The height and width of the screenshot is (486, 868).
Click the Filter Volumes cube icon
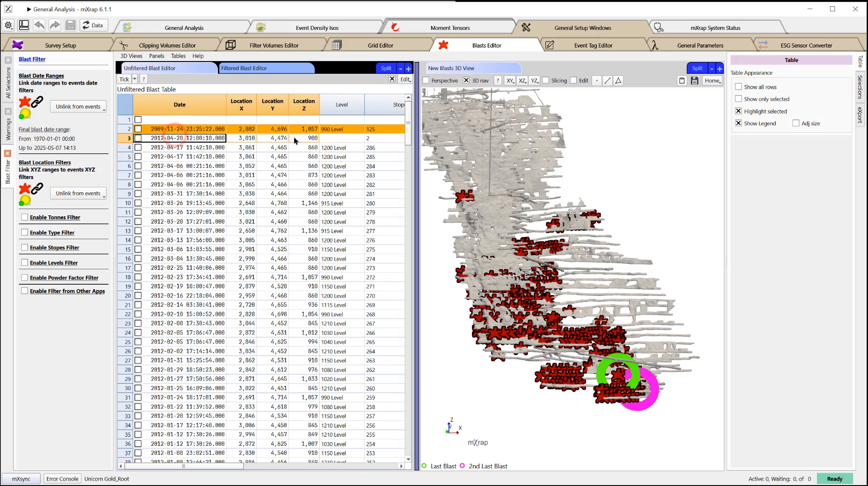(231, 45)
